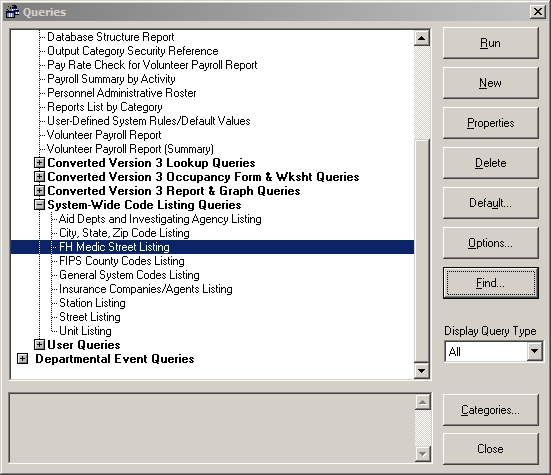Click the Run button
This screenshot has height=475, width=551.
tap(491, 43)
